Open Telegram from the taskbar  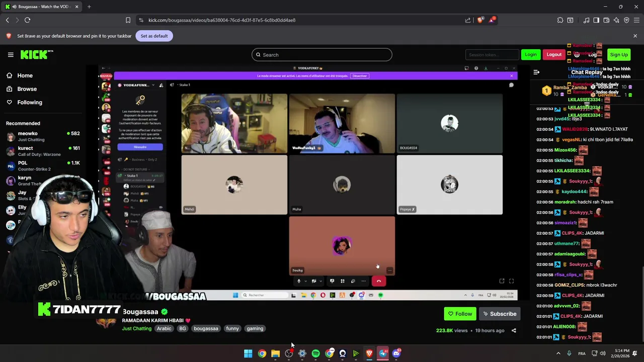point(382,353)
